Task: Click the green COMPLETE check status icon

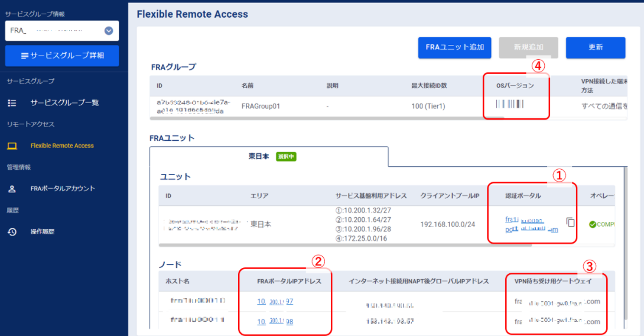Action: 592,224
